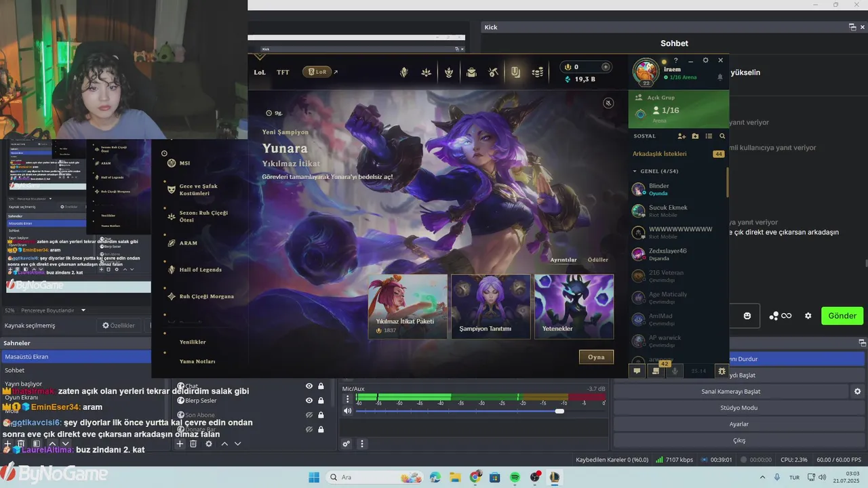Open the Açık Grup Arena lobby panel
This screenshot has height=488, width=868.
tap(679, 109)
